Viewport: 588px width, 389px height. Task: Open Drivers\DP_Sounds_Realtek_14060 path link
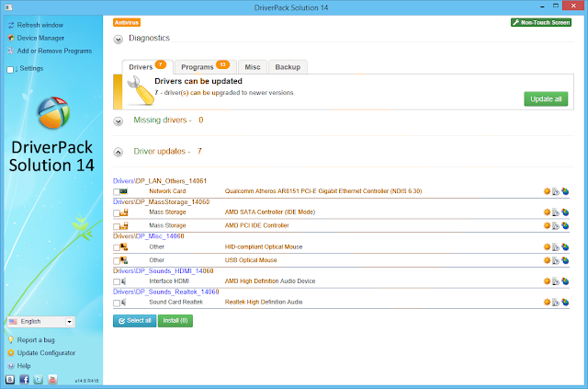click(165, 292)
